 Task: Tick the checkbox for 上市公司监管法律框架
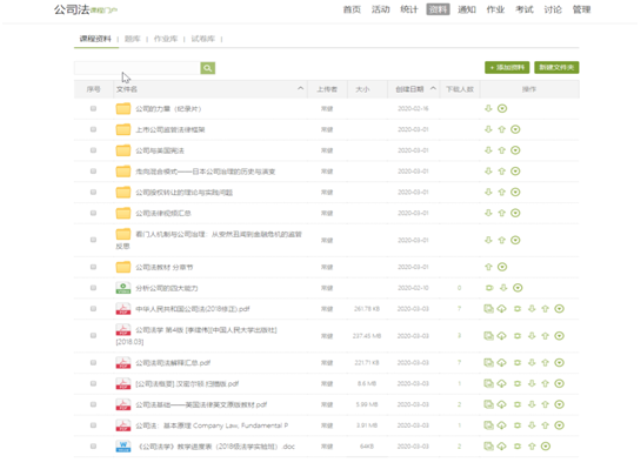tap(94, 129)
